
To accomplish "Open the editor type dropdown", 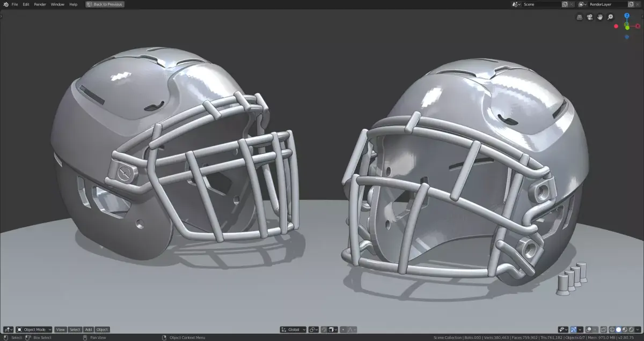I will click(x=9, y=330).
